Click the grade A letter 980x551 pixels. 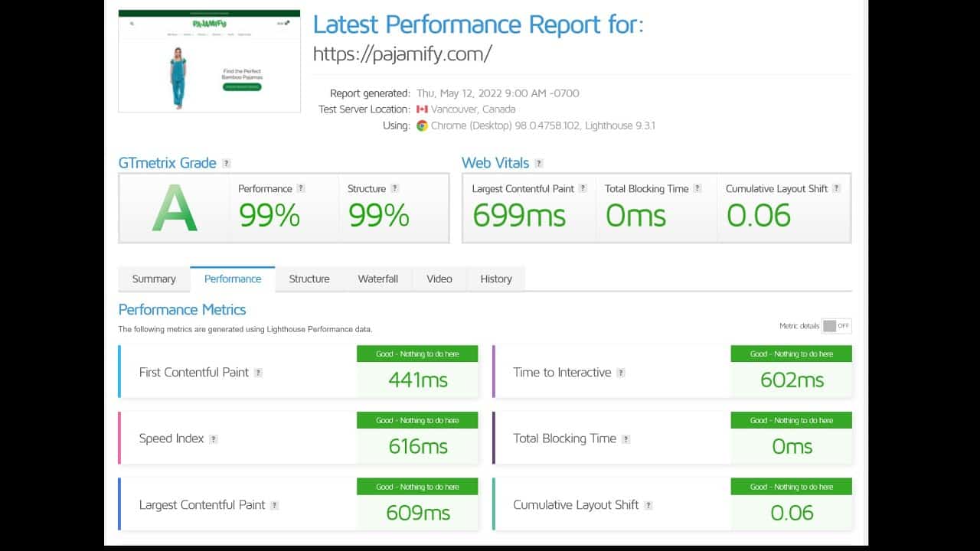click(x=175, y=209)
